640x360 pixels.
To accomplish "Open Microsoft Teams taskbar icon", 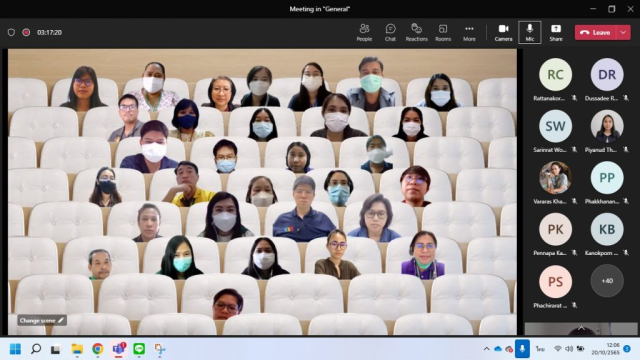I will (x=118, y=349).
